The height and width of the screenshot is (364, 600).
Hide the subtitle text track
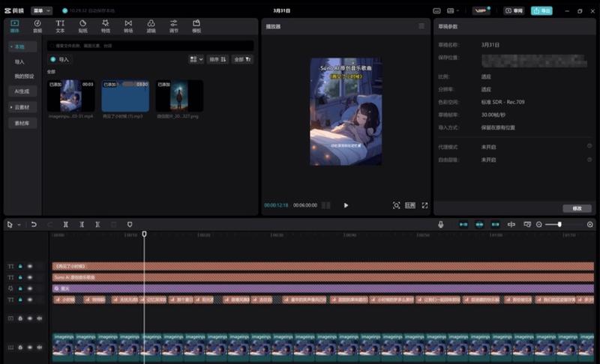(30, 300)
